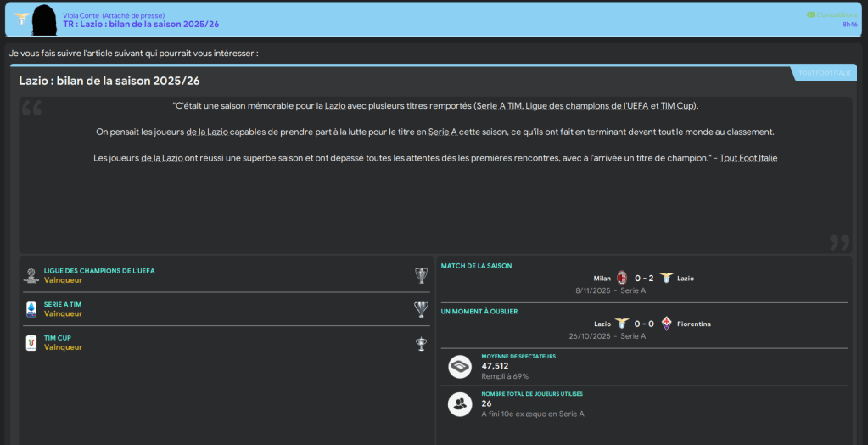Click the Fiorentina team name

(x=694, y=324)
